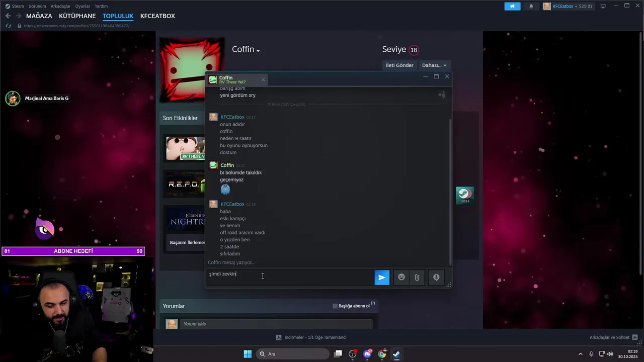
Task: Open the emoticon picker in chat
Action: (x=401, y=277)
